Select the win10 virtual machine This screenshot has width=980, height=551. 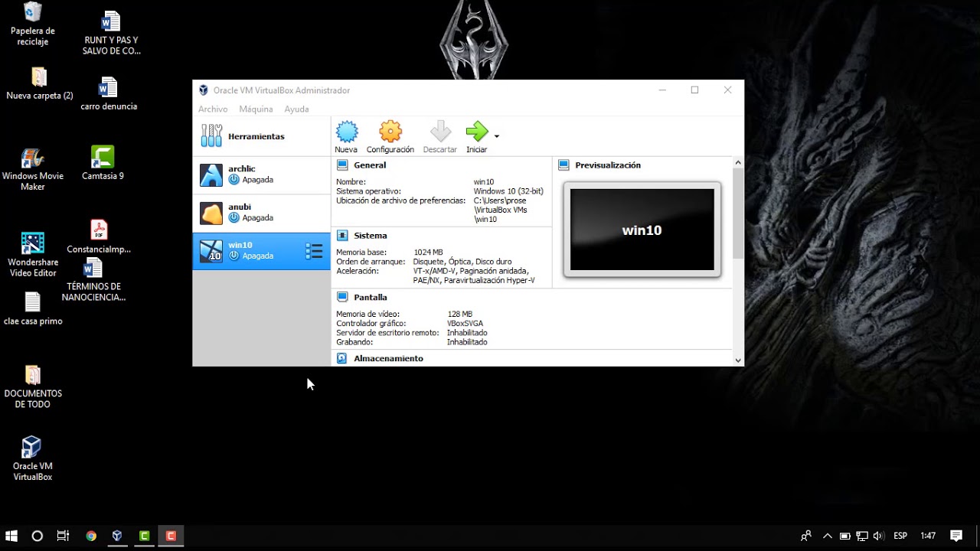point(262,251)
